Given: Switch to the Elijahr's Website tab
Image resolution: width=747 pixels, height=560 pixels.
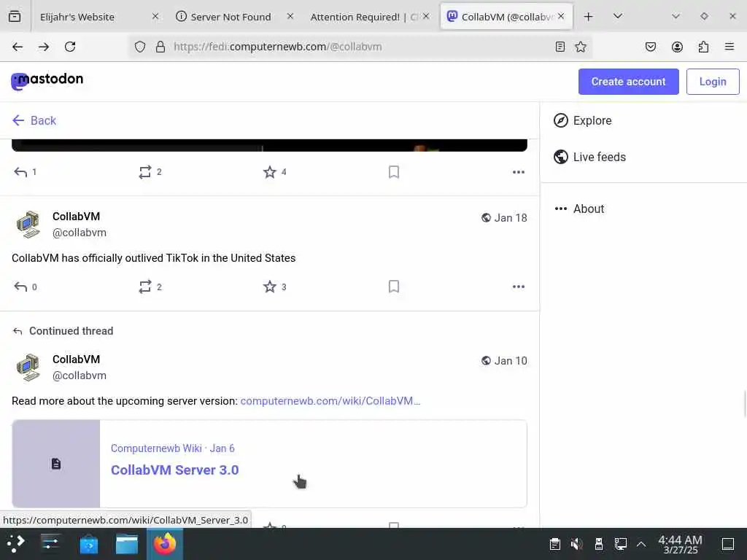Looking at the screenshot, I should pos(97,17).
